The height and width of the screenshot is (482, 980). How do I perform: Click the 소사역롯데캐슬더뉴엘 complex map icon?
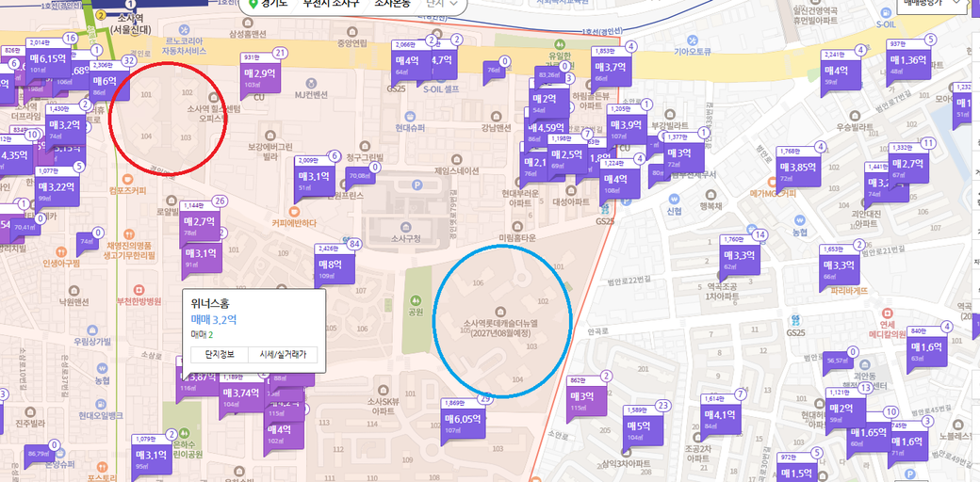tap(499, 312)
